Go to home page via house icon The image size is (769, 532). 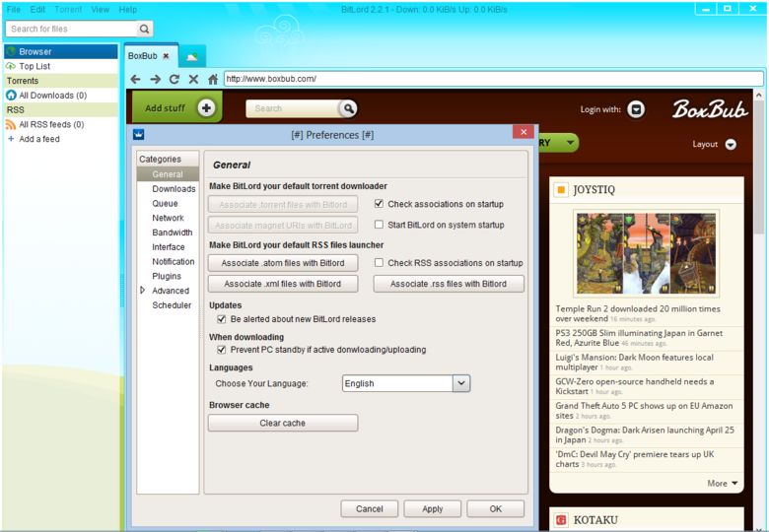pyautogui.click(x=213, y=79)
